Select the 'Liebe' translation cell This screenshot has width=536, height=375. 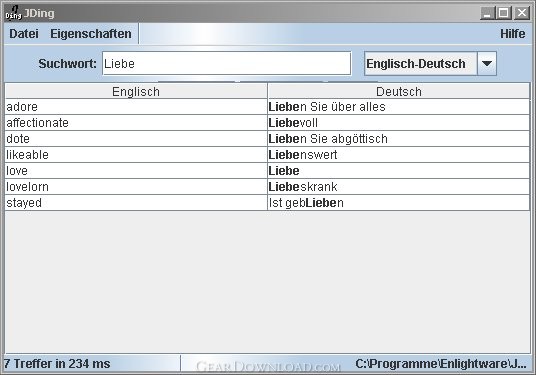click(399, 171)
